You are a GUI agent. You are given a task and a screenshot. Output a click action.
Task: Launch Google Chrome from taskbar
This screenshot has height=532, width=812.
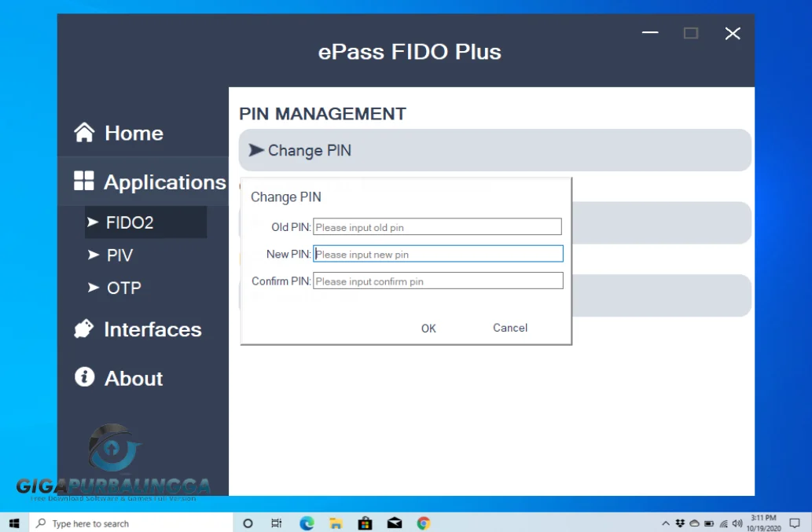coord(424,523)
